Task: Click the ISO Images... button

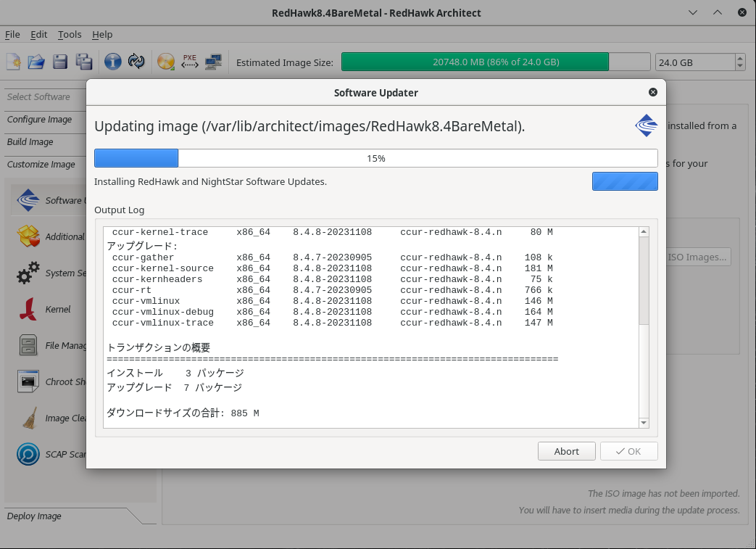Action: point(699,257)
